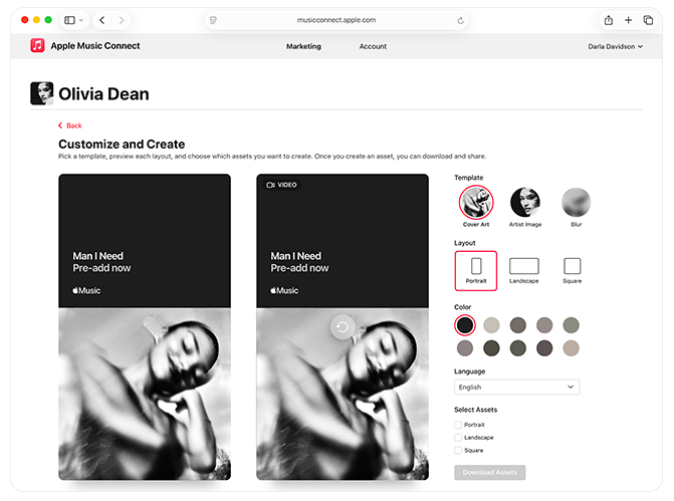Screen dimensions: 674x501
Task: Open the Language dropdown
Action: click(x=516, y=387)
